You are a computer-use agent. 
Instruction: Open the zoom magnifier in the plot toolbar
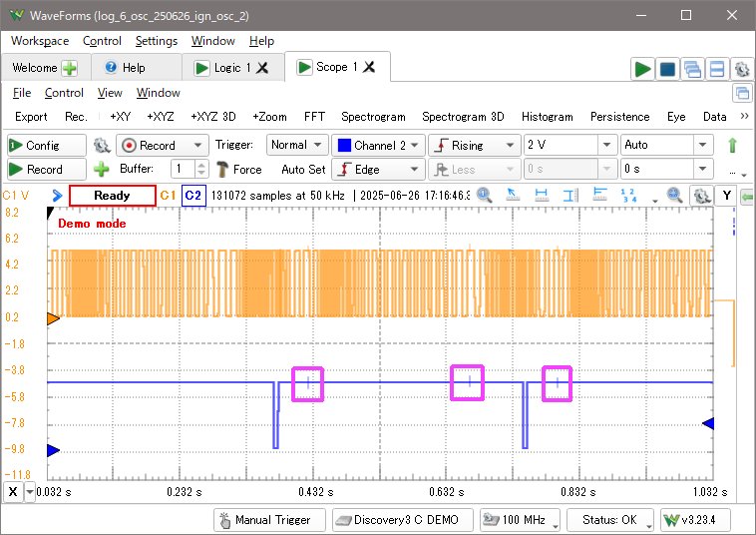[x=484, y=195]
